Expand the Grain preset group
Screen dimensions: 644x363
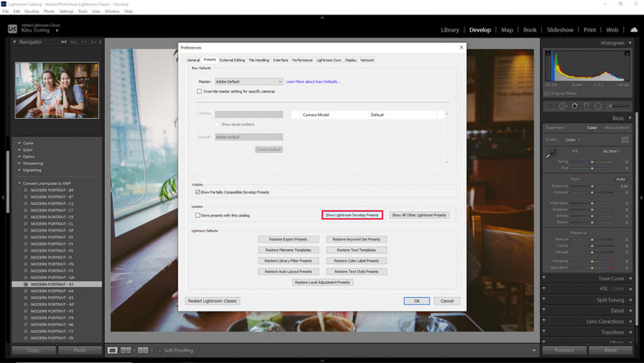point(19,150)
